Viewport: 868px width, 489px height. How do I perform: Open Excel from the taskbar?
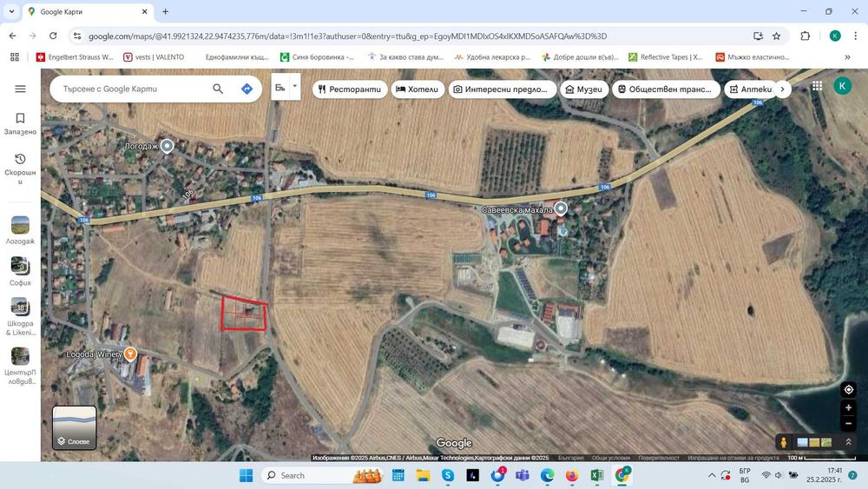coord(597,475)
